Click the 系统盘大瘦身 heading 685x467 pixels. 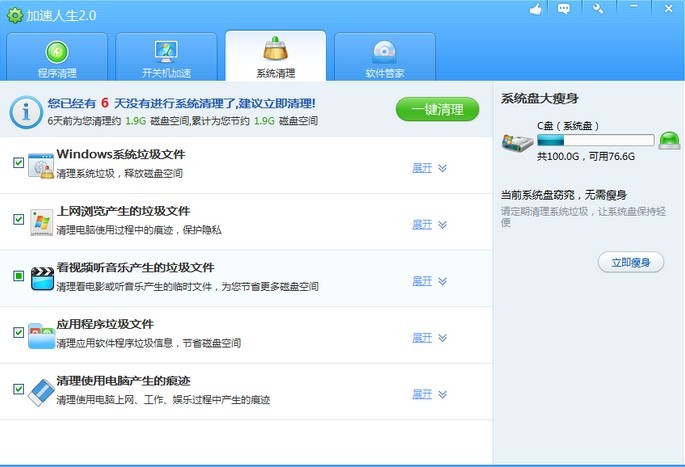point(540,99)
